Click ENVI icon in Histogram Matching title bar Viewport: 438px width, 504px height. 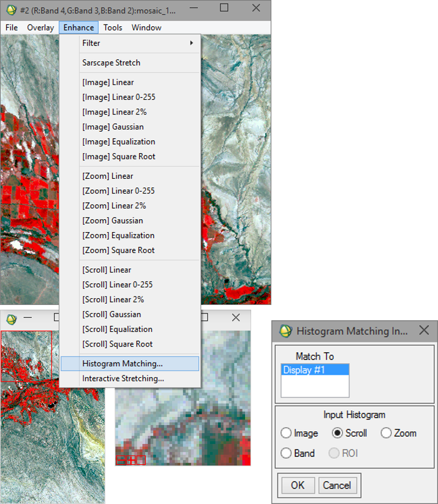pyautogui.click(x=285, y=331)
